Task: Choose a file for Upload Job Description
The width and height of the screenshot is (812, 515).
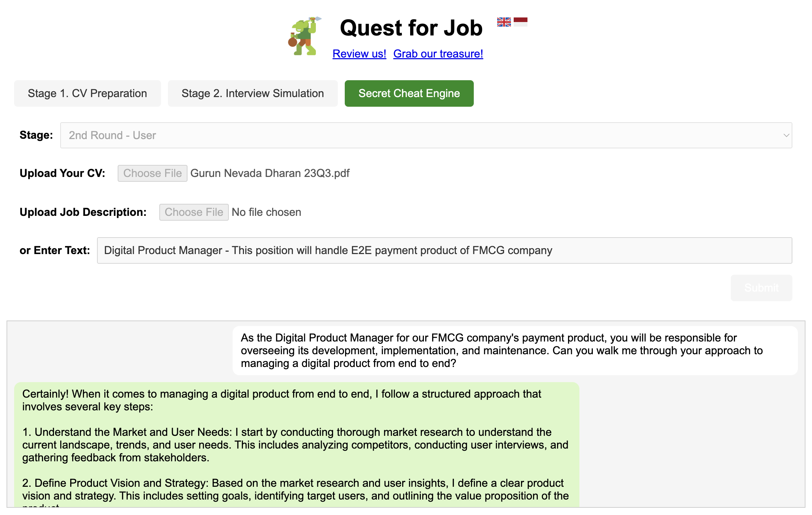Action: coord(193,212)
